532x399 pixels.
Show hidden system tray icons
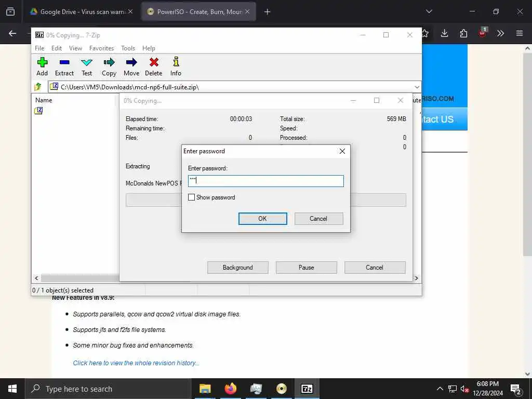click(x=440, y=389)
